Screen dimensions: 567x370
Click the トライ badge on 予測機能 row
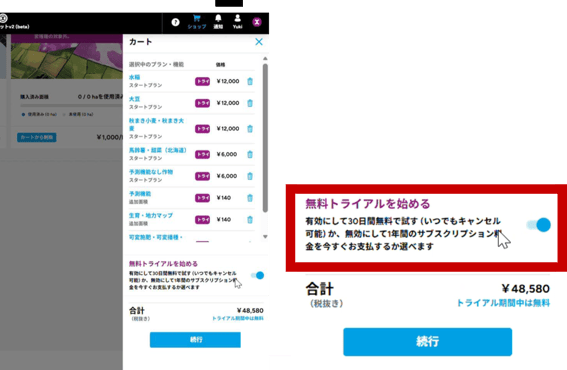click(x=202, y=198)
